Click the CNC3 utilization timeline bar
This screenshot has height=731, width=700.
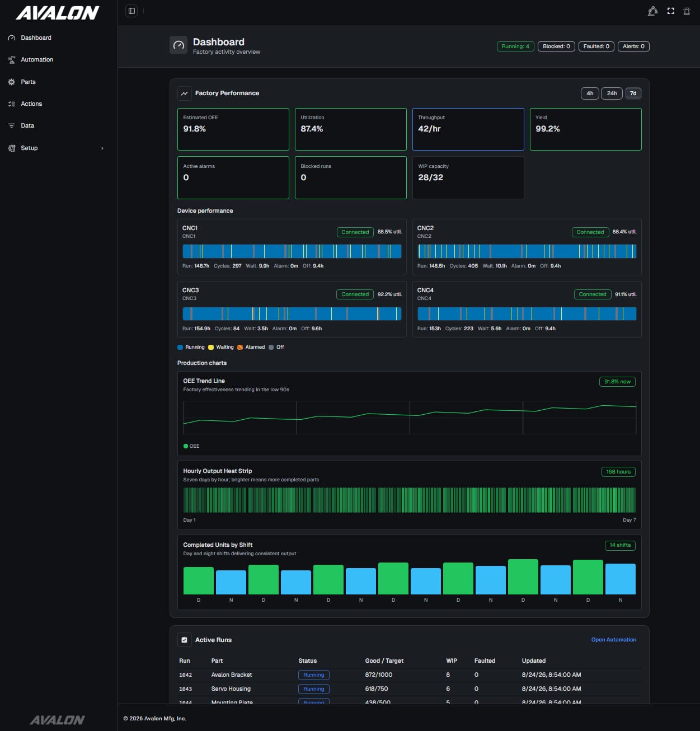click(292, 313)
